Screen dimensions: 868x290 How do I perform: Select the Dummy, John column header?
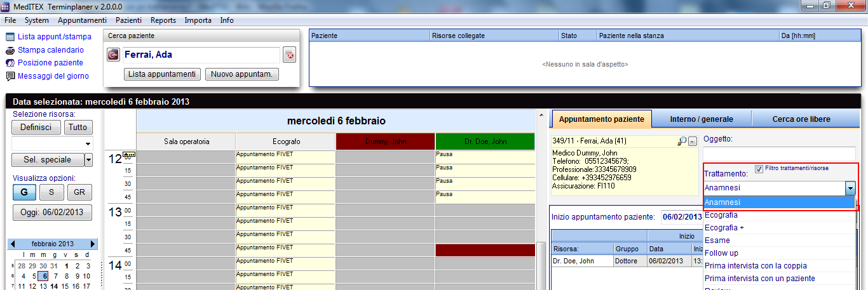tap(385, 142)
